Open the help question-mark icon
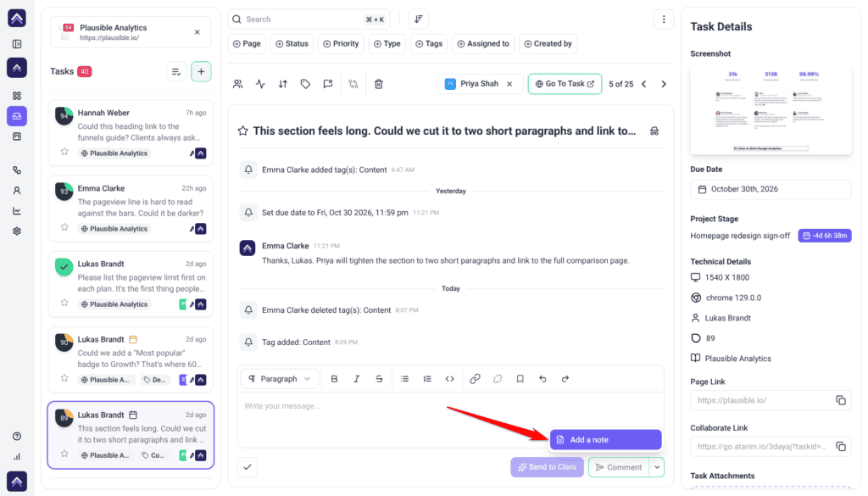This screenshot has height=496, width=868. [17, 436]
